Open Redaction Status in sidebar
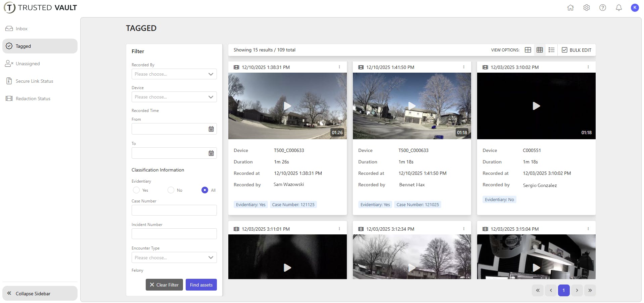This screenshot has height=303, width=644. (x=40, y=99)
